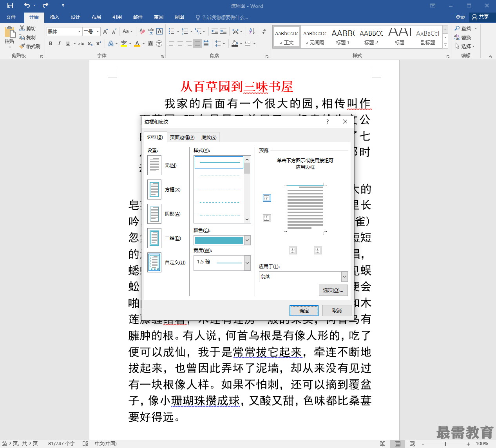
Task: Open the border Width (宽度) dropdown
Action: click(247, 263)
